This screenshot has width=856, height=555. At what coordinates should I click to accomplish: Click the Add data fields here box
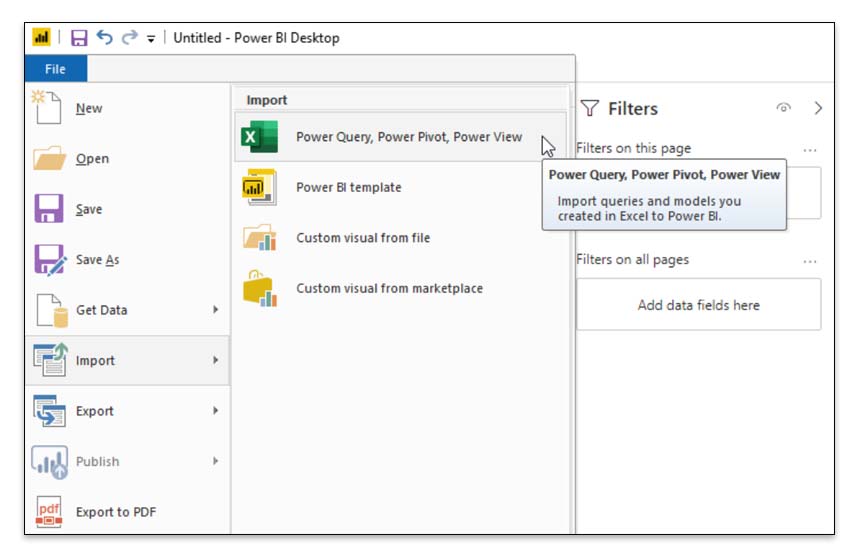coord(699,305)
